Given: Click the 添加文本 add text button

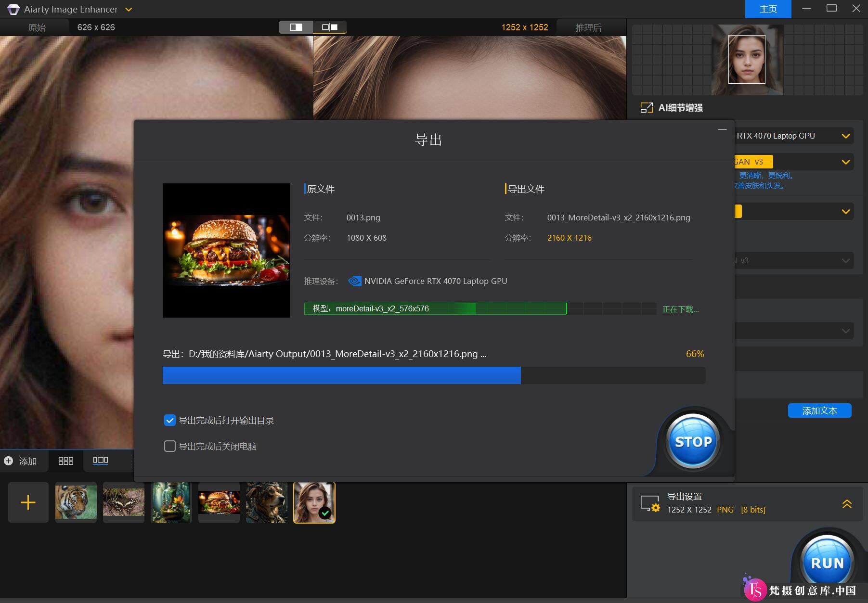Looking at the screenshot, I should tap(819, 411).
